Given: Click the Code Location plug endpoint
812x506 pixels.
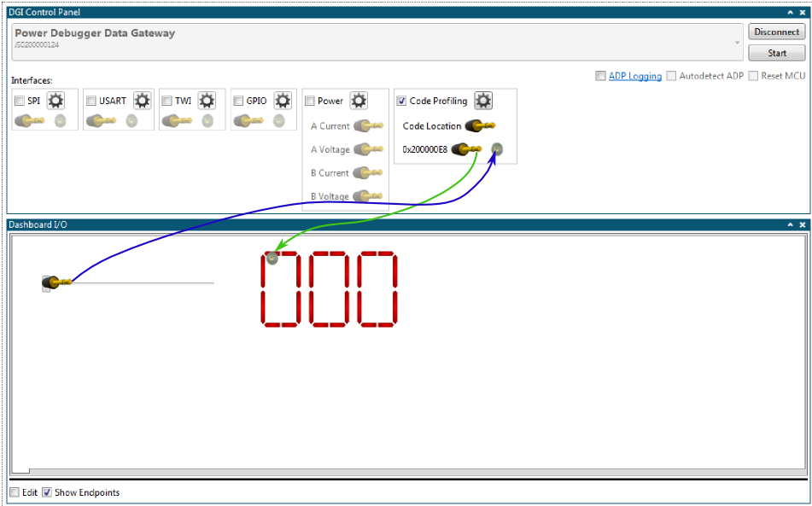Looking at the screenshot, I should [x=480, y=125].
